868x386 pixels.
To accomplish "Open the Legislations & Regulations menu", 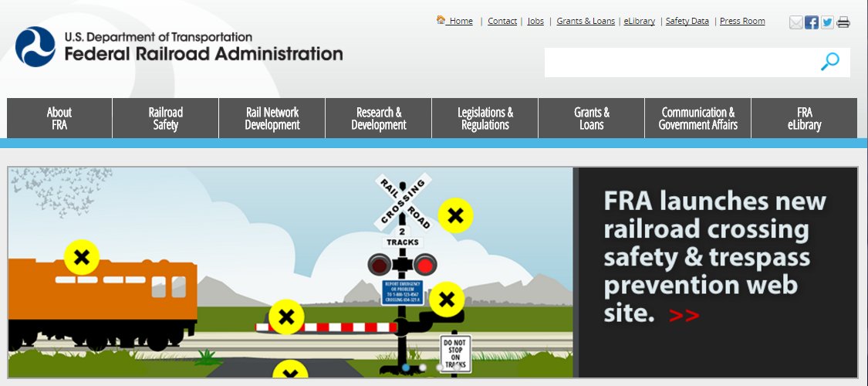I will click(x=485, y=118).
